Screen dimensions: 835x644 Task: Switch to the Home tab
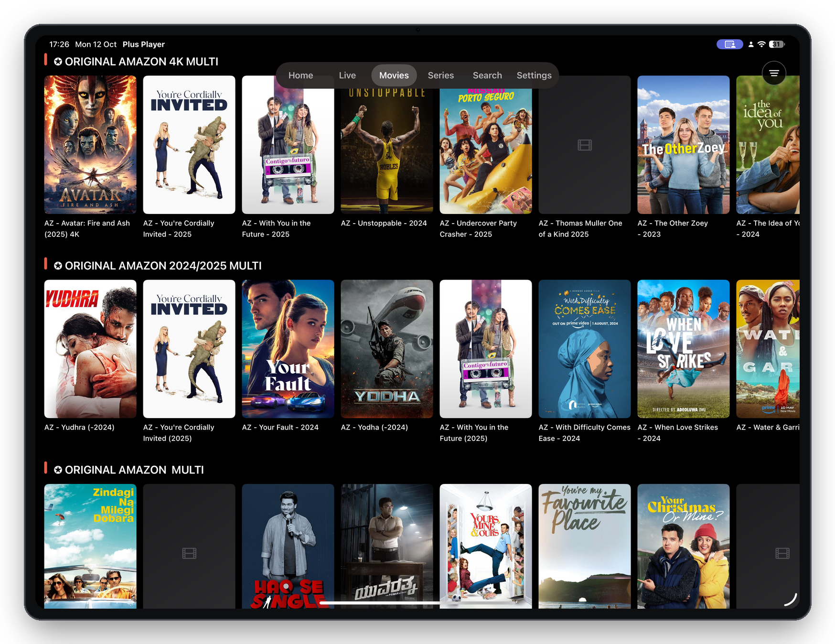click(x=300, y=75)
